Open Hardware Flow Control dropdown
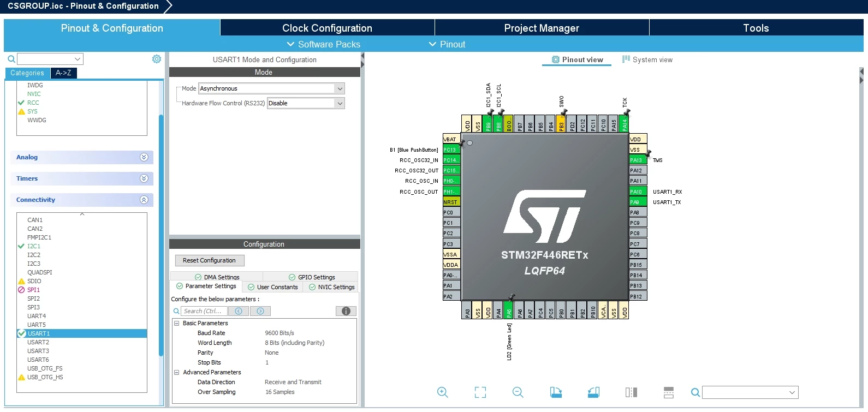868x412 pixels. pos(306,103)
